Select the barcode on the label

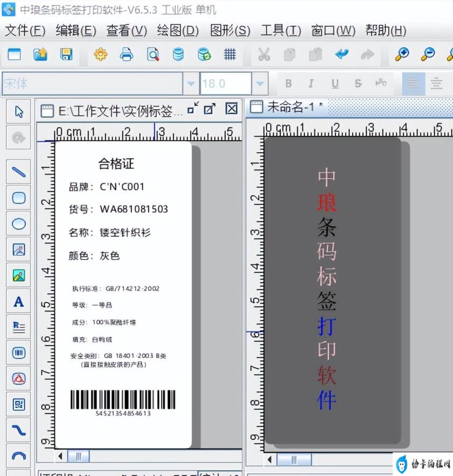tap(123, 403)
